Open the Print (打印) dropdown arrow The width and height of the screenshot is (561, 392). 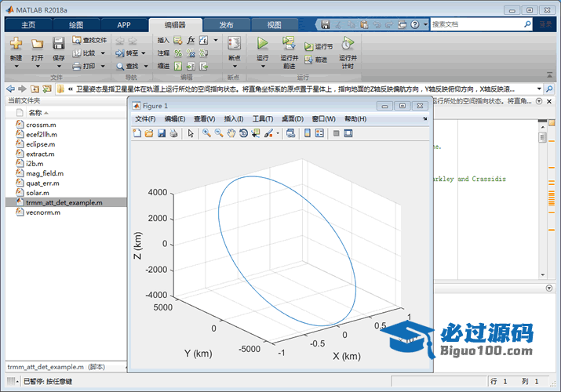tap(103, 66)
